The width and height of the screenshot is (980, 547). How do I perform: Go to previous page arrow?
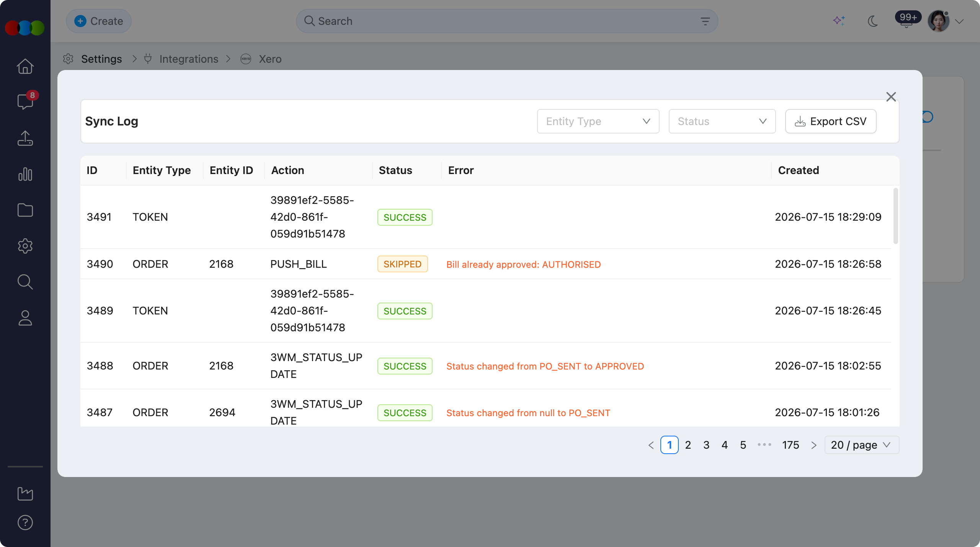[651, 445]
